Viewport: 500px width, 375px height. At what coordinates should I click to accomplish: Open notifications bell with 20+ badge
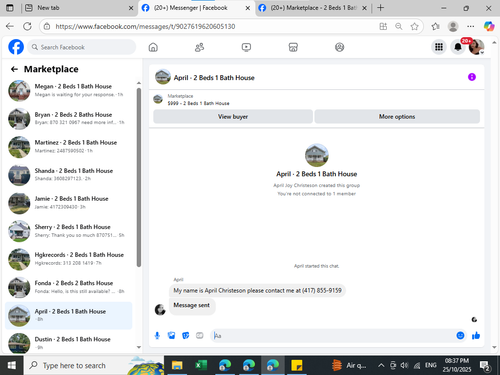pos(458,47)
